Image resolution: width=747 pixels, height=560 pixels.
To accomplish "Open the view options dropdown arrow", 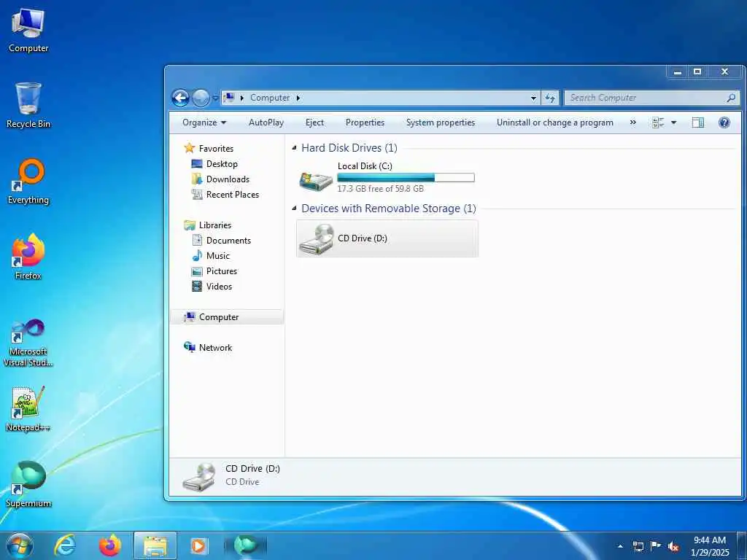I will click(673, 122).
